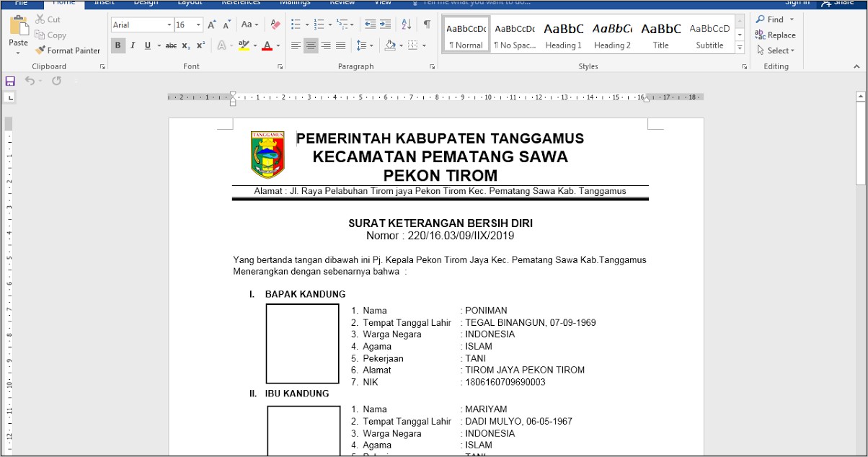Viewport: 868px width, 457px height.
Task: Sort the selected text alphabetically
Action: [407, 25]
